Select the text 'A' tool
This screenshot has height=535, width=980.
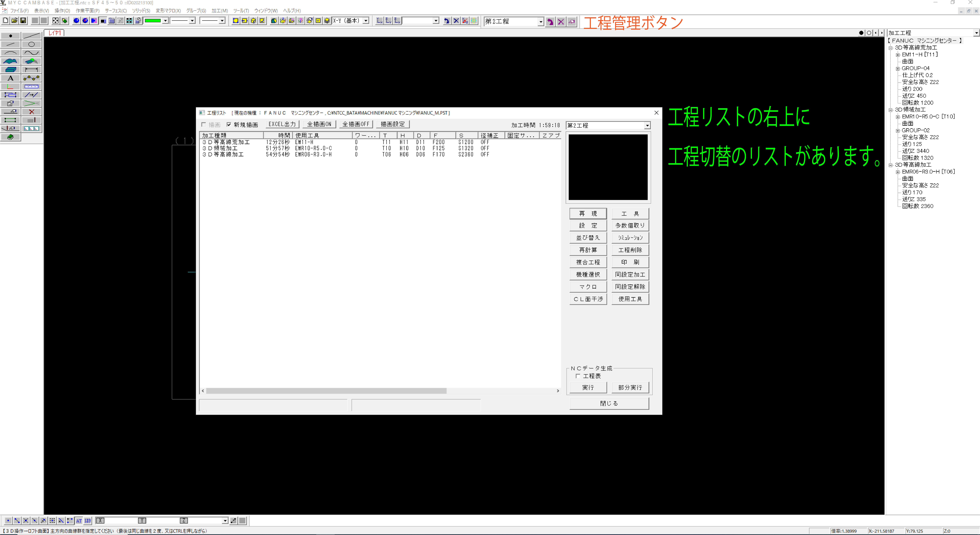pos(11,78)
